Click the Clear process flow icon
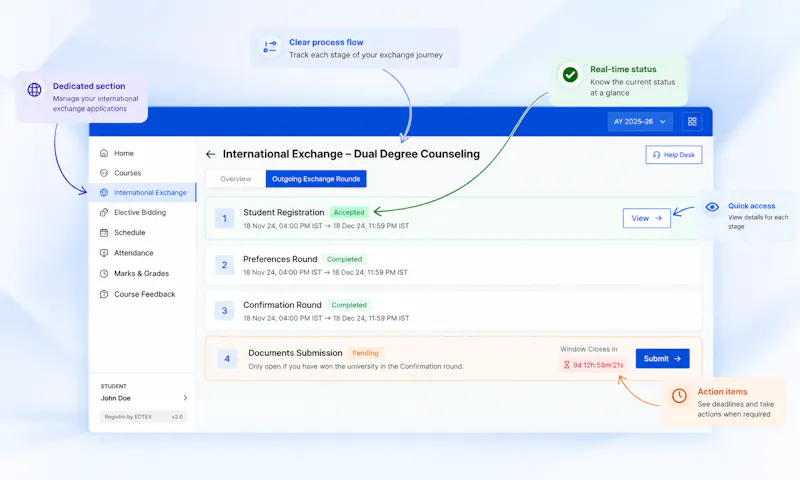The width and height of the screenshot is (800, 480). coord(270,46)
